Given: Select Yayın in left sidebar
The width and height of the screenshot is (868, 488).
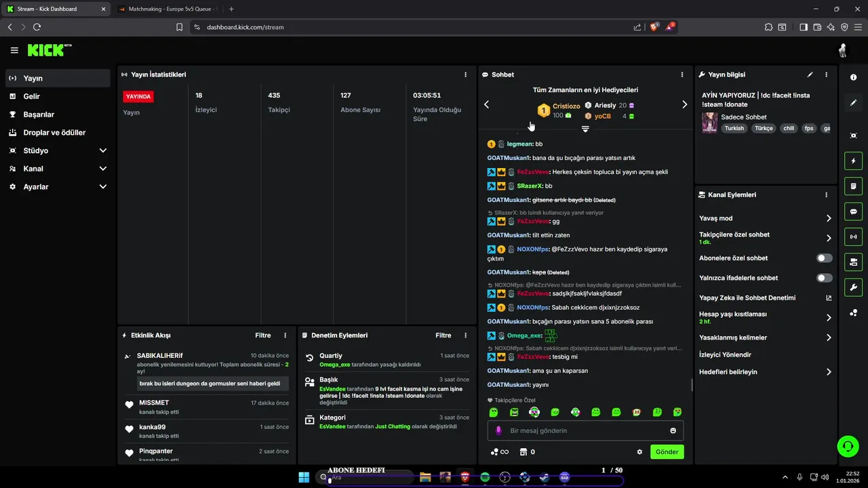Looking at the screenshot, I should point(58,78).
